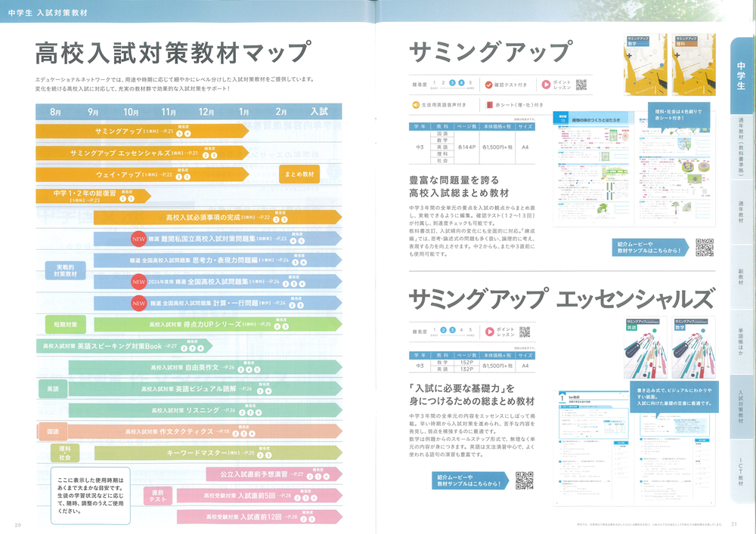756x534 pixels.
Task: Click the 中学生 入試対策教材 page header
Action: [48, 13]
